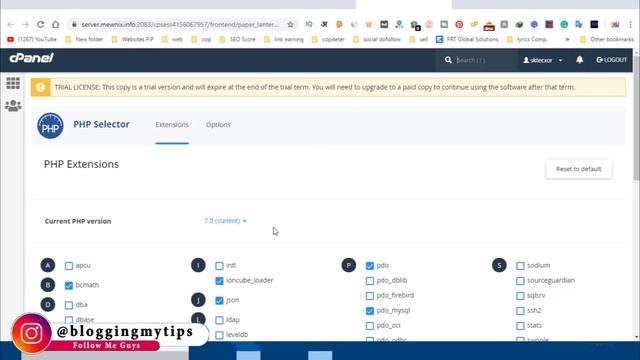Image resolution: width=640 pixels, height=360 pixels.
Task: Enable the dba extension checkbox
Action: pos(69,305)
